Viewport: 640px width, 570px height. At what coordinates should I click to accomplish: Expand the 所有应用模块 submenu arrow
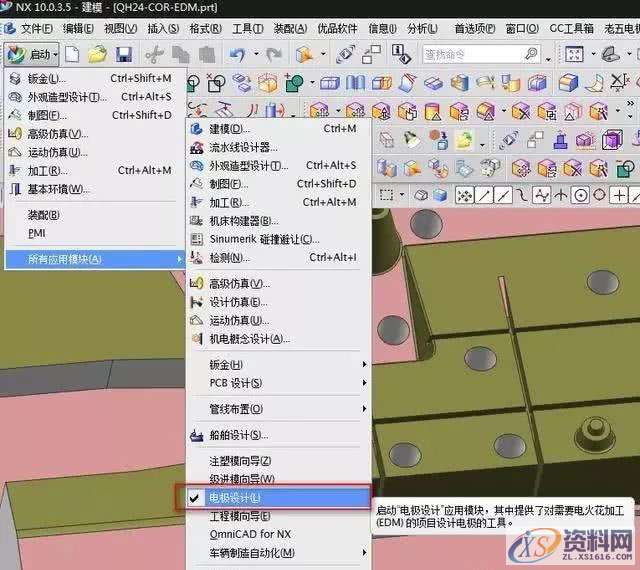179,259
